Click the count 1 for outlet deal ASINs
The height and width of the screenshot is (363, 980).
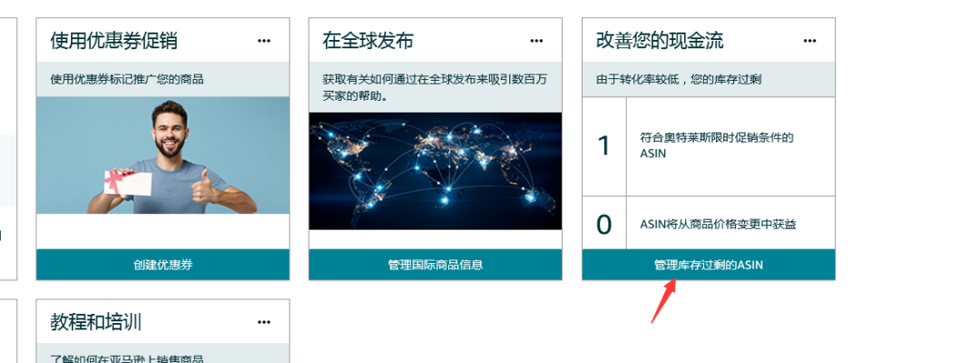click(603, 146)
